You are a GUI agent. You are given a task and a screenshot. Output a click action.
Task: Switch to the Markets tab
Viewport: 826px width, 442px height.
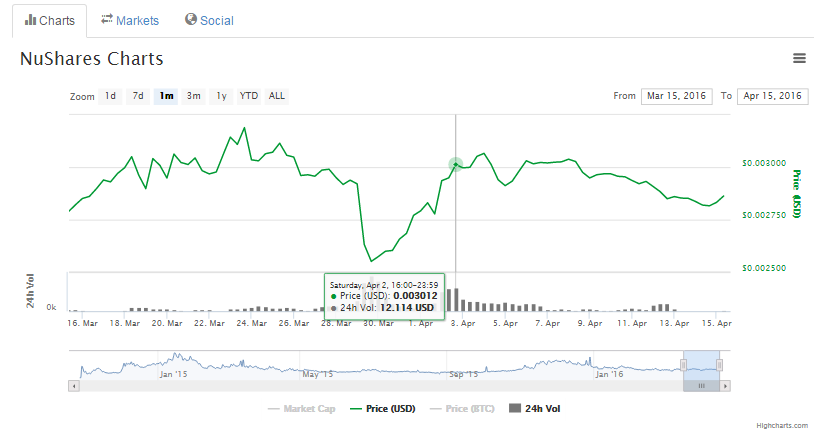click(130, 20)
